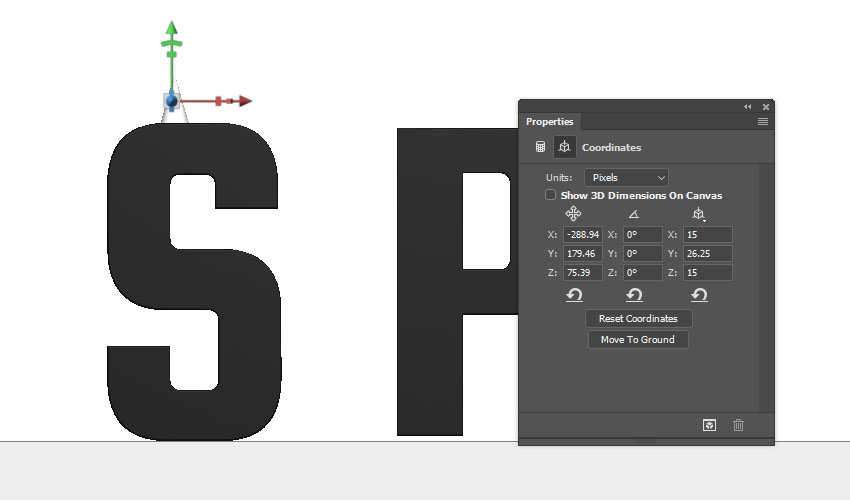Image resolution: width=850 pixels, height=501 pixels.
Task: Open the Units Pixels dropdown
Action: (x=626, y=177)
